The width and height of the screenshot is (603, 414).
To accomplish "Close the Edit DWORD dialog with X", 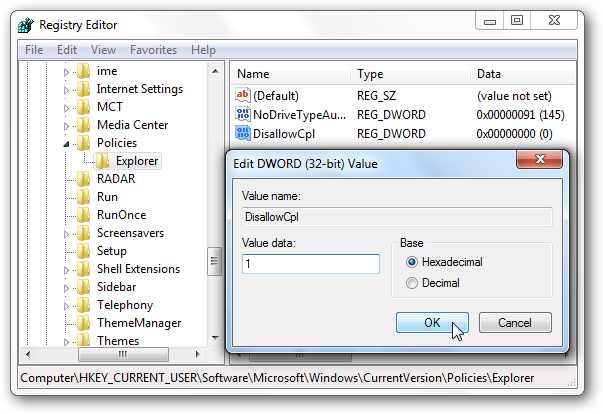I will coord(539,159).
